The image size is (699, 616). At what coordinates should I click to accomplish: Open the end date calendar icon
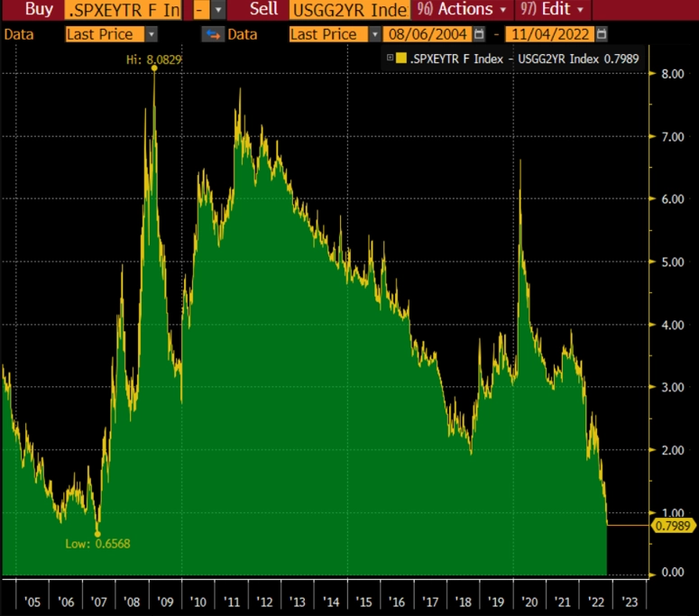[601, 34]
